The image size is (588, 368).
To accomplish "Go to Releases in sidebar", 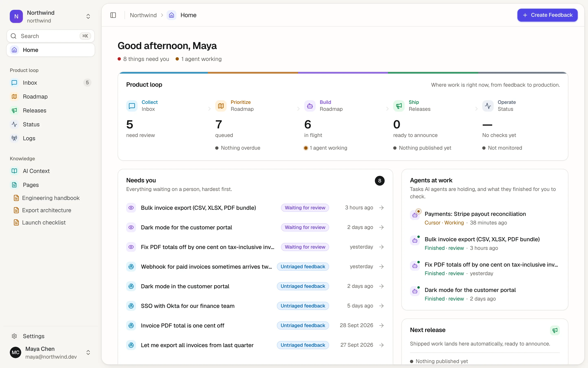I will point(51,110).
